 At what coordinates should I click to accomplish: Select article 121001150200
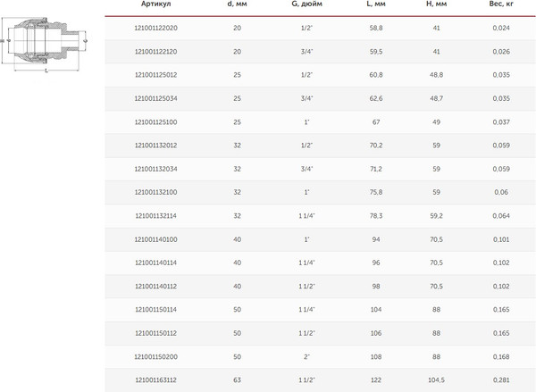(x=156, y=354)
